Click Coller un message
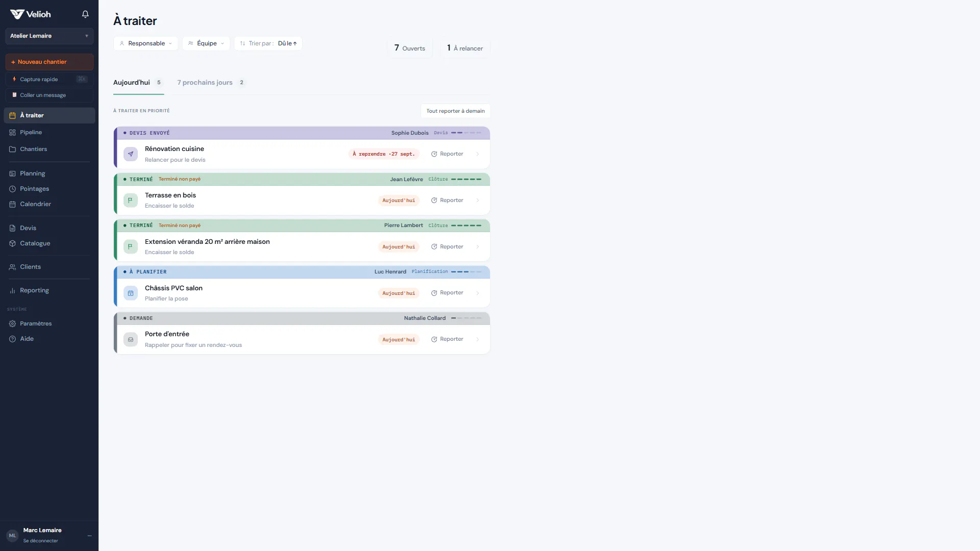Viewport: 980px width, 551px height. pos(49,95)
